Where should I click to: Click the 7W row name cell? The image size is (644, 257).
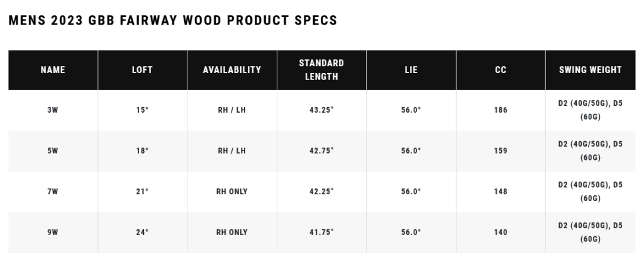(x=53, y=191)
